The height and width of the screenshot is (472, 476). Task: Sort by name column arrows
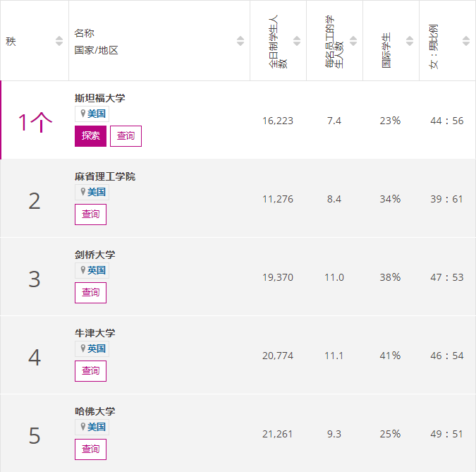coord(240,42)
